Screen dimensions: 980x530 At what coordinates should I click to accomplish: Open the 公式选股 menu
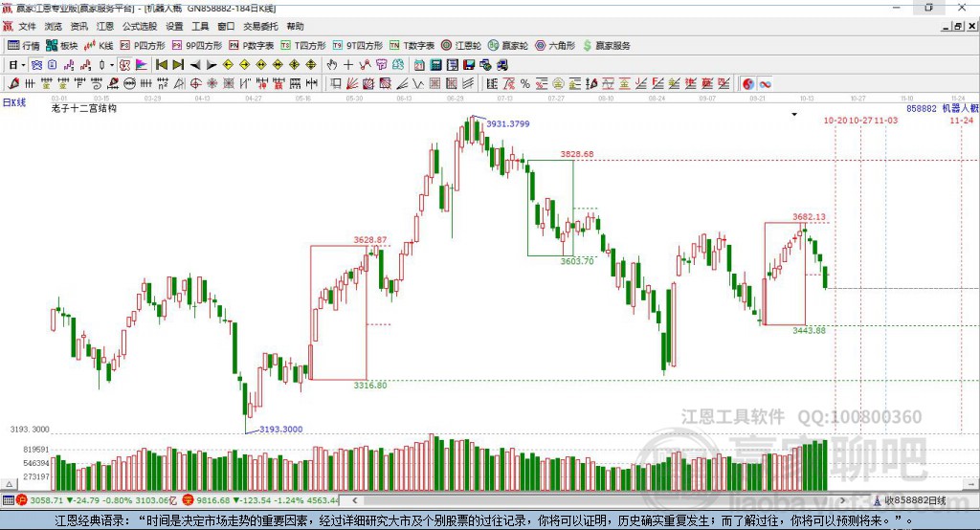click(x=140, y=26)
